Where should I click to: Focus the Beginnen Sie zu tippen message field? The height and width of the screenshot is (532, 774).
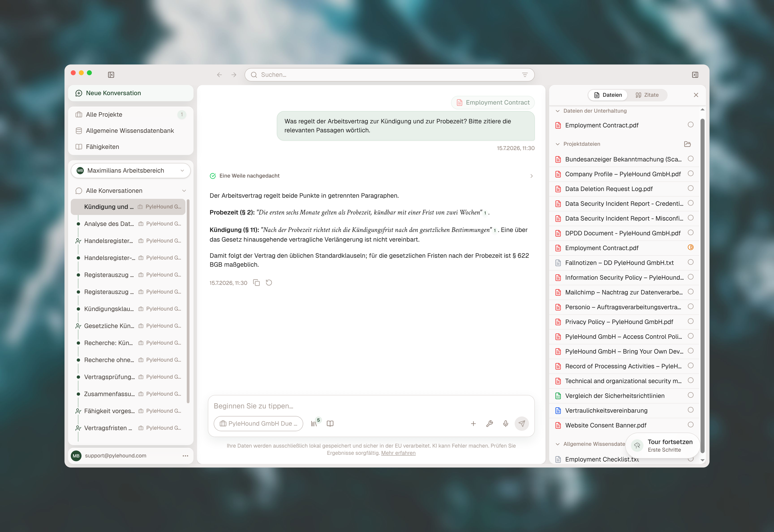point(371,406)
